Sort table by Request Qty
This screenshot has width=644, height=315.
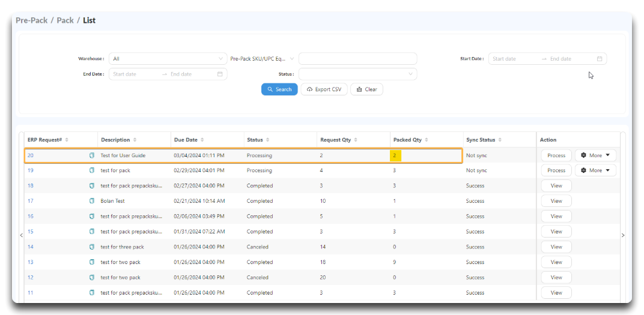(356, 140)
